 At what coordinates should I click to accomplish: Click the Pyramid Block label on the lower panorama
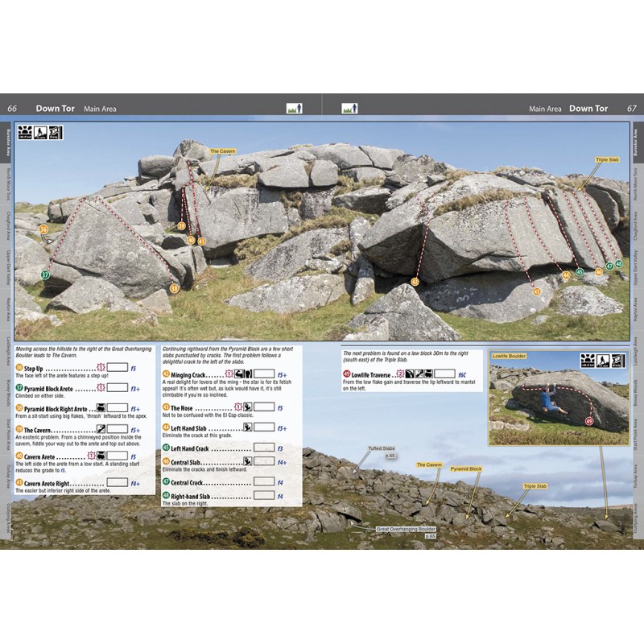coord(465,468)
